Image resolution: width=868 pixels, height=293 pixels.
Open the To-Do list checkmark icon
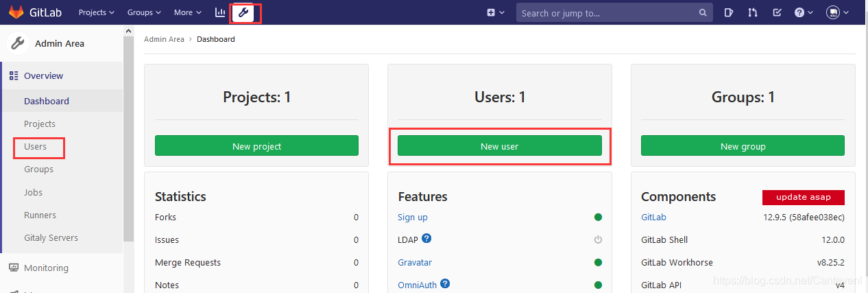coord(777,12)
